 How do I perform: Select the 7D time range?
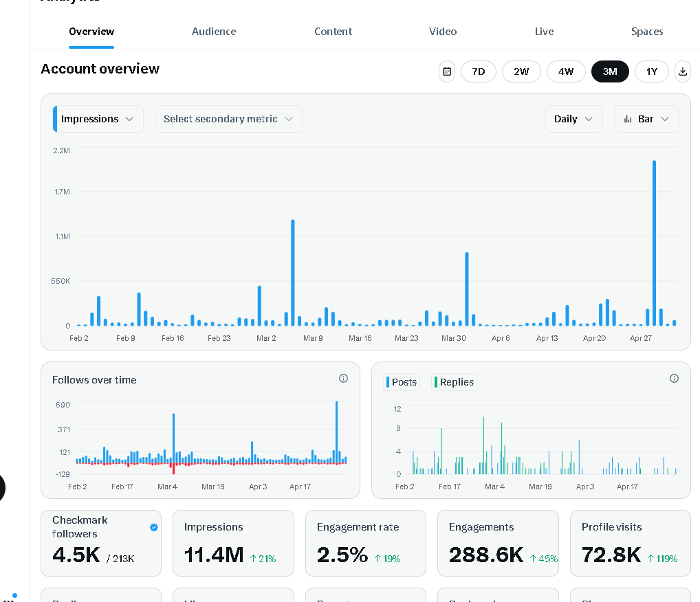(478, 71)
